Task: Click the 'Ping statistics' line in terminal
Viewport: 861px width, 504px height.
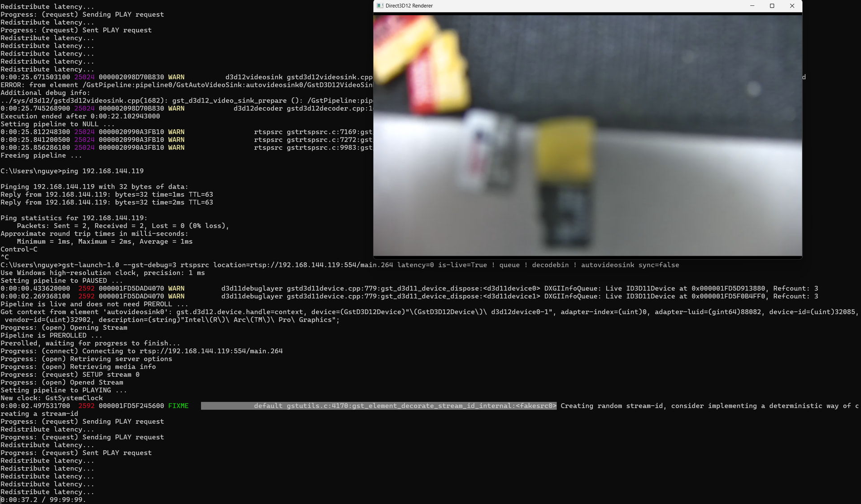Action: (74, 218)
